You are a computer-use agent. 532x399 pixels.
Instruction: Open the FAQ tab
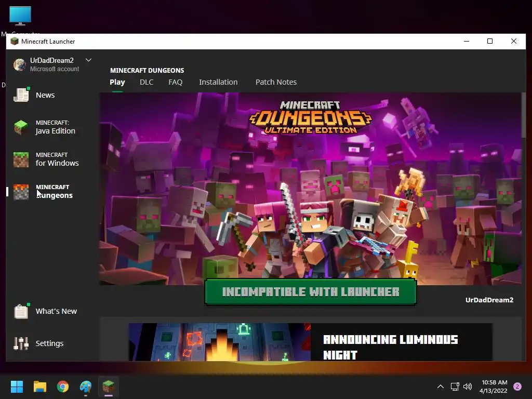pyautogui.click(x=176, y=82)
